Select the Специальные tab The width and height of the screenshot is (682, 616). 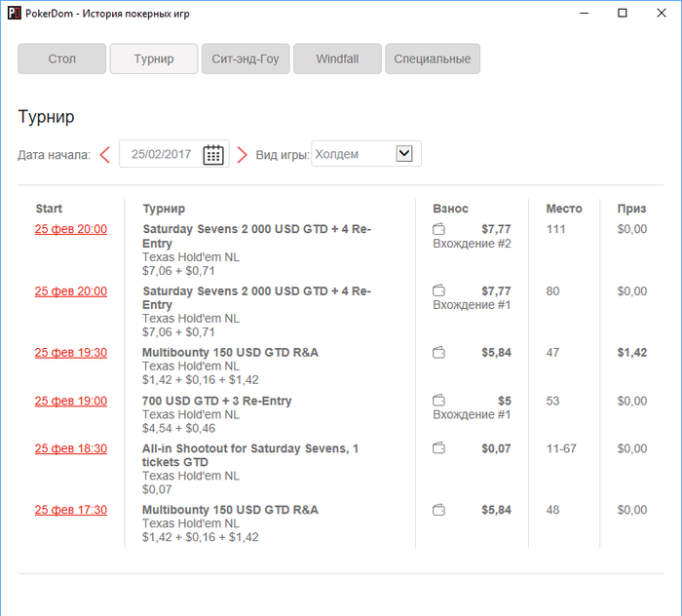tap(433, 58)
